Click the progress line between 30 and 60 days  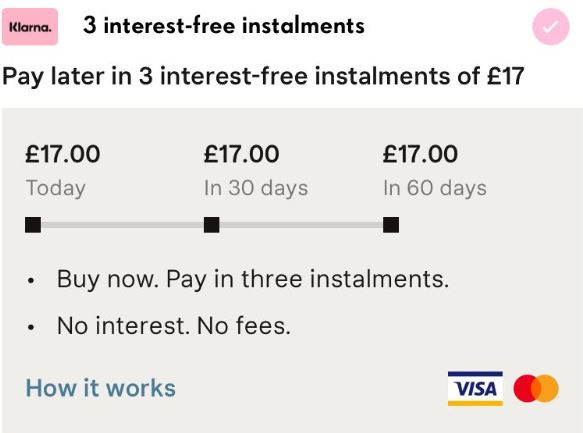(301, 225)
